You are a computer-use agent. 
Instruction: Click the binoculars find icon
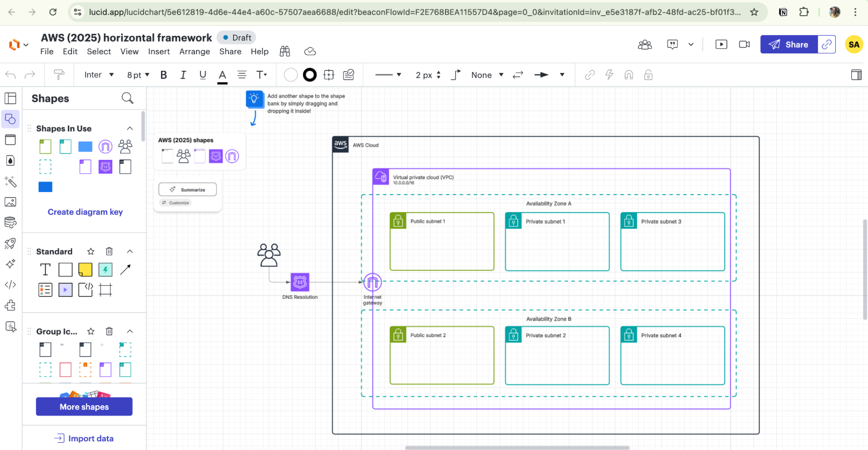285,51
